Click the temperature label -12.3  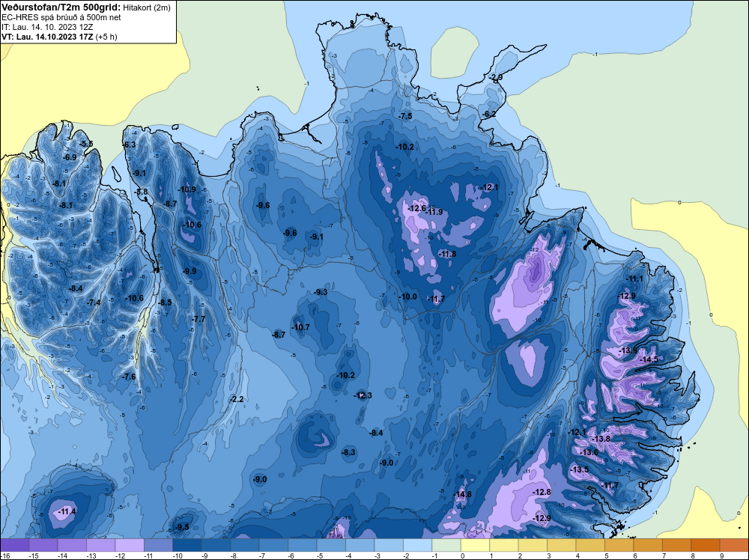[363, 395]
